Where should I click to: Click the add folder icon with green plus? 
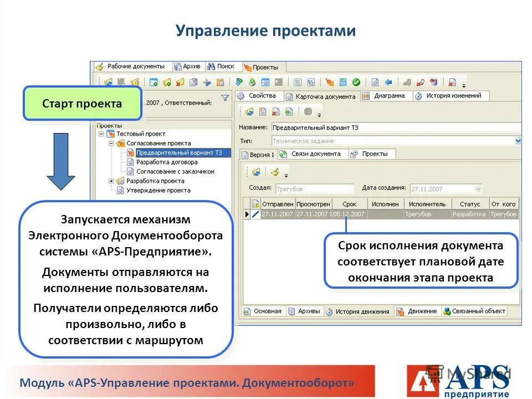167,82
